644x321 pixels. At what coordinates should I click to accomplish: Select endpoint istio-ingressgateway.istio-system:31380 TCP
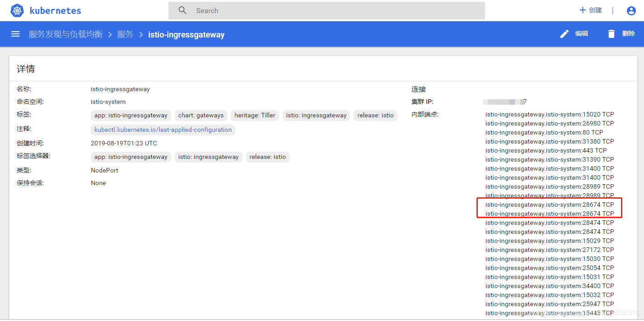[x=550, y=141]
